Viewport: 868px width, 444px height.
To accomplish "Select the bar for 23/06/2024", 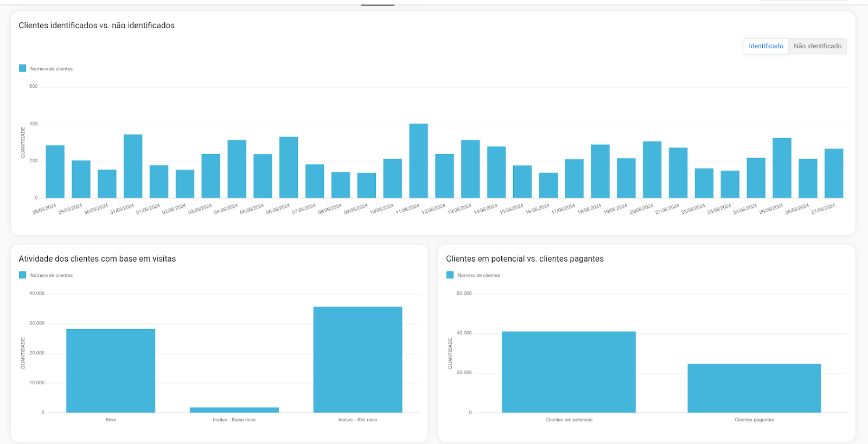I will pos(730,185).
